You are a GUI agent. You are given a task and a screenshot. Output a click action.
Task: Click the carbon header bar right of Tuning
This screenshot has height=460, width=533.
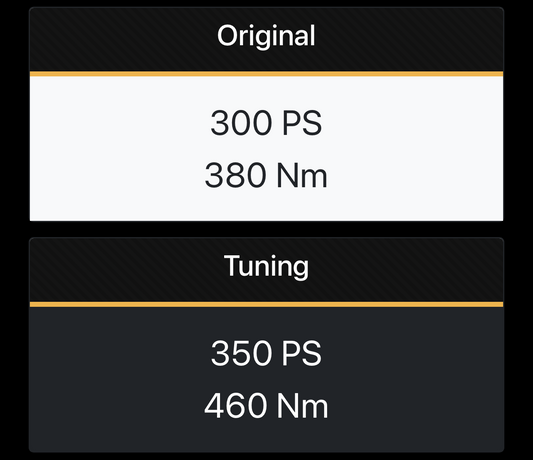(x=406, y=270)
